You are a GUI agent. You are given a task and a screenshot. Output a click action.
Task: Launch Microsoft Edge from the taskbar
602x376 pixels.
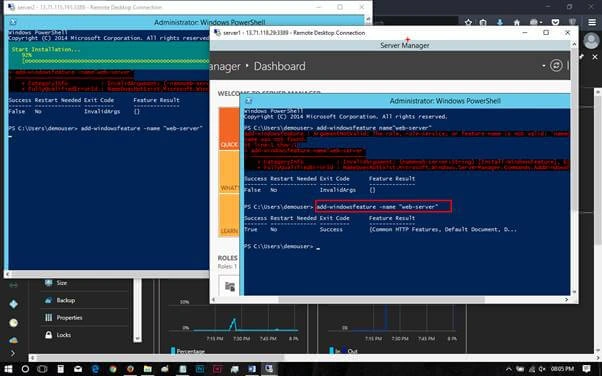pyautogui.click(x=95, y=369)
